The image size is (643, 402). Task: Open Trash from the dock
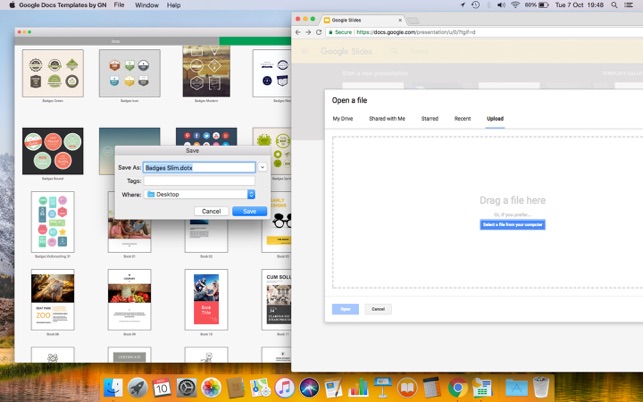tap(540, 387)
